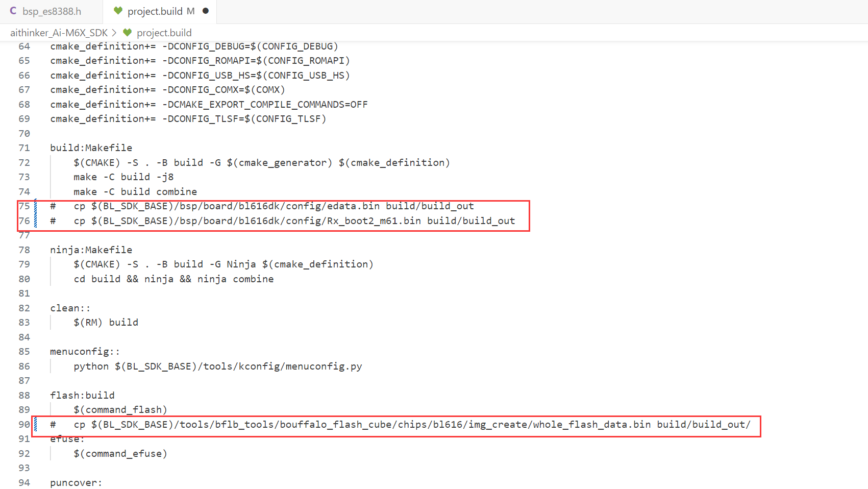This screenshot has height=489, width=868.
Task: Click the breadcrumb green heart file icon
Action: click(127, 33)
